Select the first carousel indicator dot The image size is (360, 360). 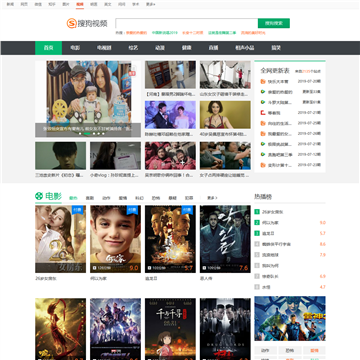pyautogui.click(x=80, y=133)
